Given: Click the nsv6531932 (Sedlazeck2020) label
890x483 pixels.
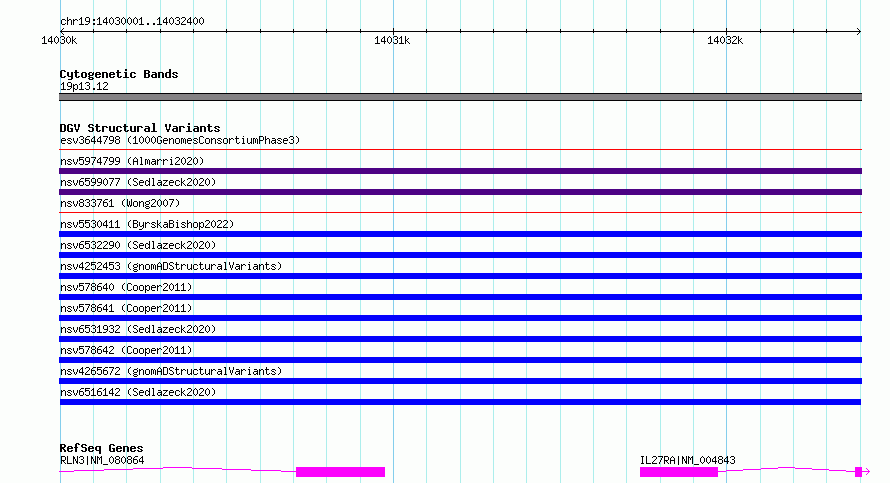Looking at the screenshot, I should point(138,329).
